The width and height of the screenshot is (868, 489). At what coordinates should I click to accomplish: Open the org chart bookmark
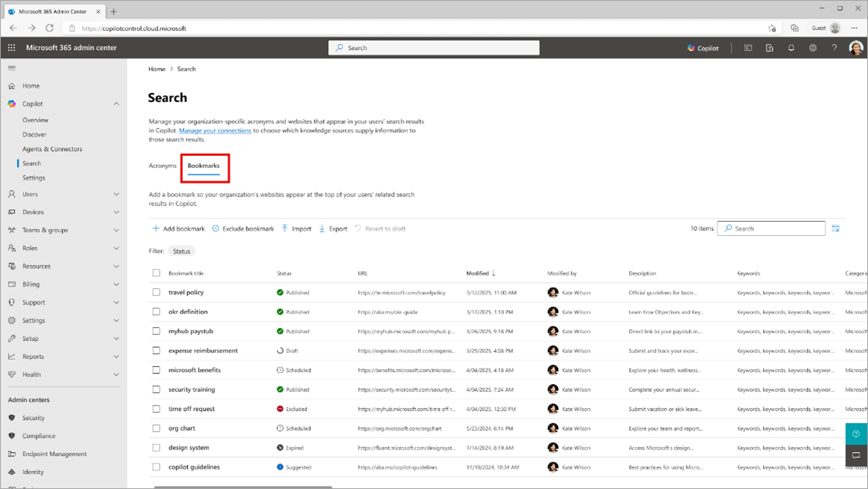(x=181, y=428)
